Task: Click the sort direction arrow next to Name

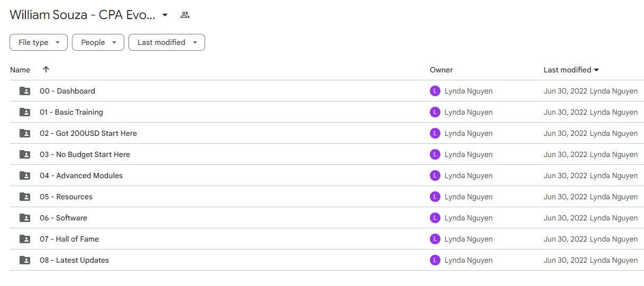Action: pyautogui.click(x=46, y=70)
